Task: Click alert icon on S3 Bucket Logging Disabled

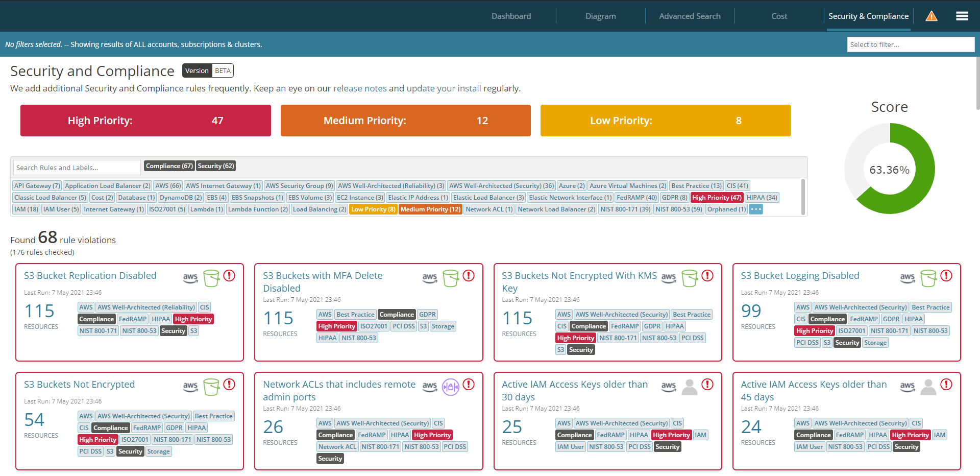Action: (x=946, y=276)
